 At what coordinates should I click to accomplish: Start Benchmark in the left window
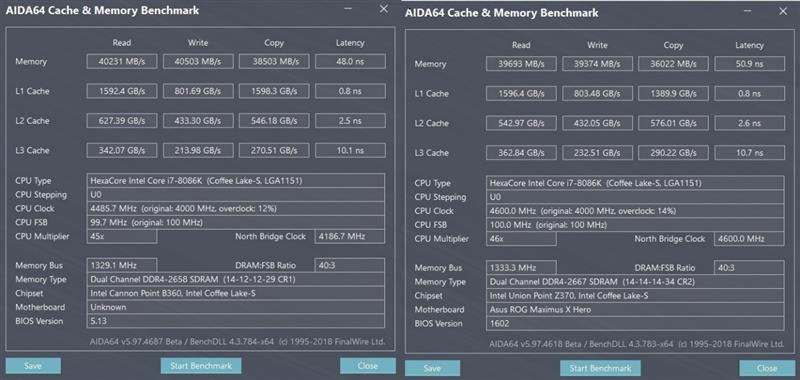click(x=201, y=366)
